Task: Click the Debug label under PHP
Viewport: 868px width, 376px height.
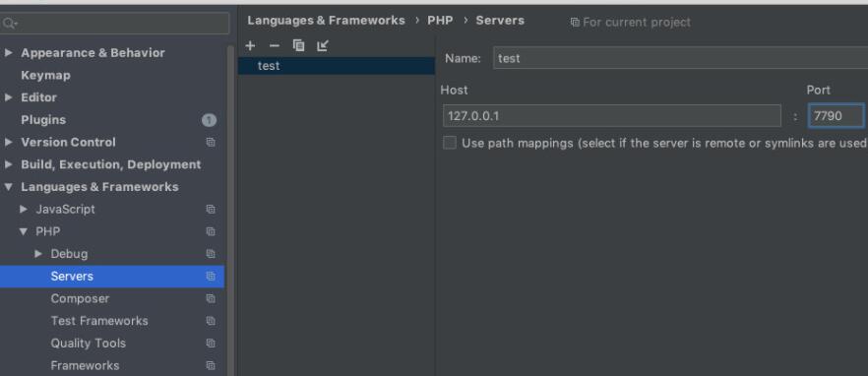Action: coord(69,254)
